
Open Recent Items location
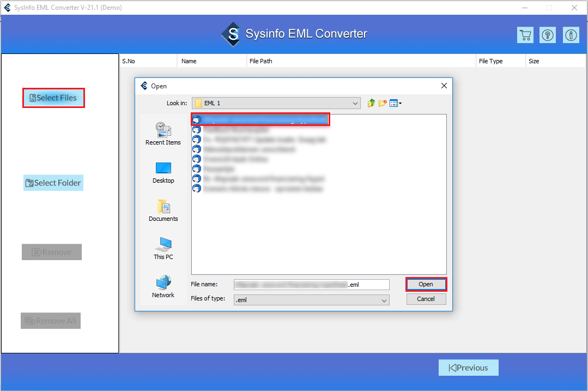(163, 134)
